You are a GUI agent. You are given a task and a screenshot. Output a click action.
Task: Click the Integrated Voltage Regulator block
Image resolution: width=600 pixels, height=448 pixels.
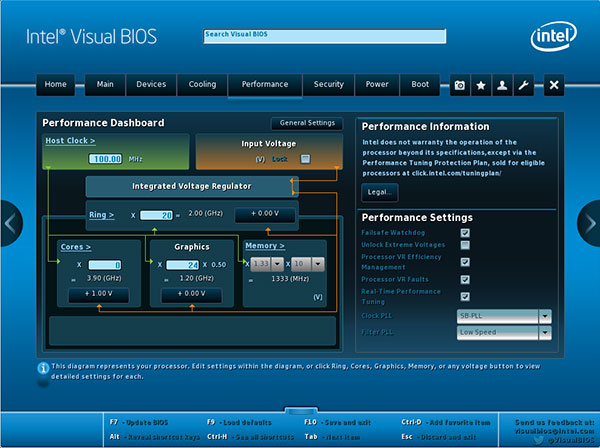[x=191, y=187]
